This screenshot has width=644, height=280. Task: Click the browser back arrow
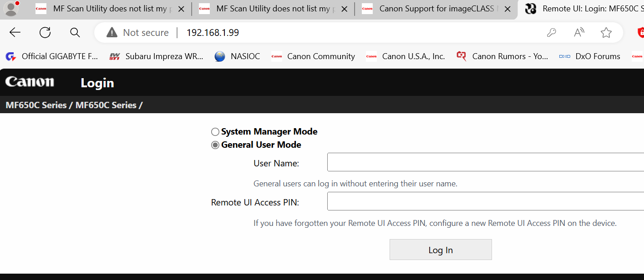coord(15,32)
